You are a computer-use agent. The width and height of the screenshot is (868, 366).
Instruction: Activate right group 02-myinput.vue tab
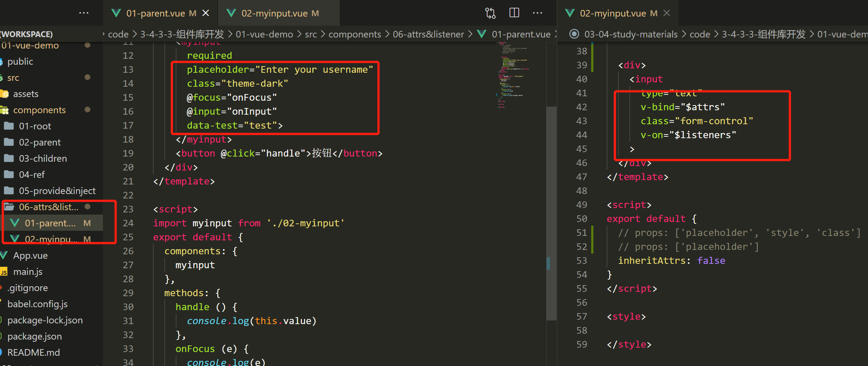[618, 13]
